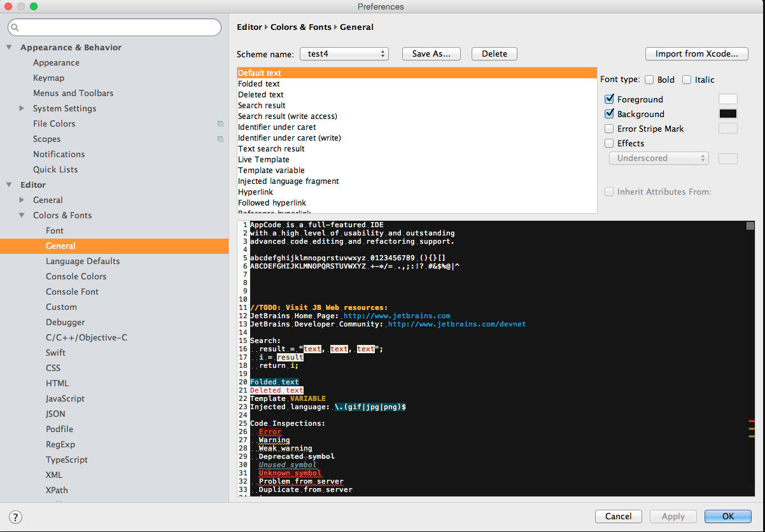Viewport: 765px width, 532px height.
Task: Open the Scheme name dropdown showing test4
Action: point(344,53)
